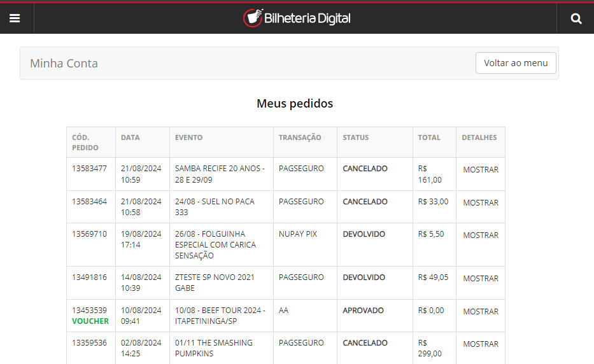Click MOSTRAR for order 13569710
This screenshot has width=594, height=364.
click(480, 235)
